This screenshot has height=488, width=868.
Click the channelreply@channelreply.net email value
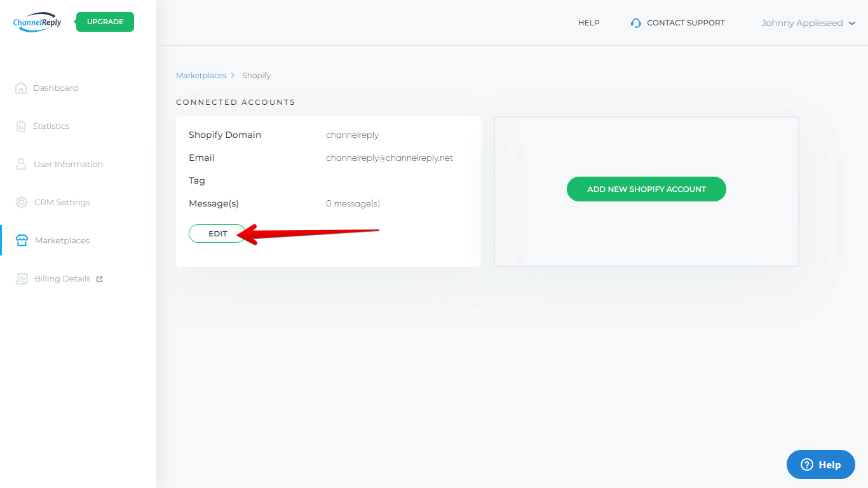(390, 158)
